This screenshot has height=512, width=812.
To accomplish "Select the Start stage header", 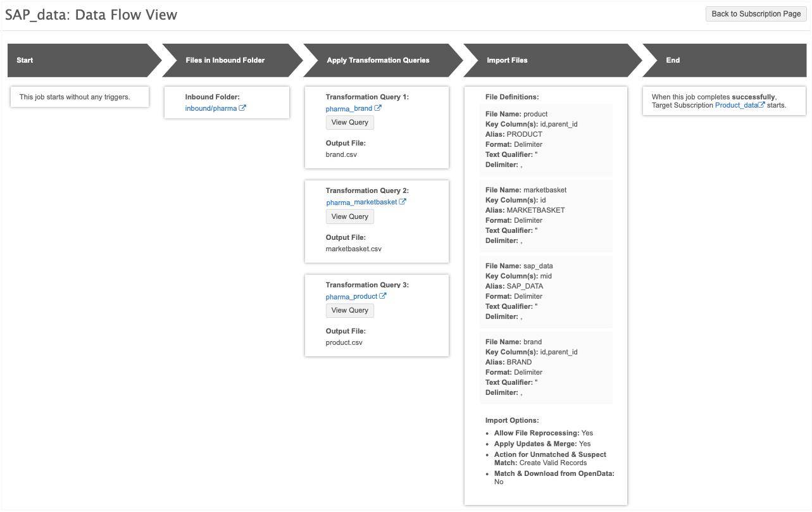I will point(76,60).
